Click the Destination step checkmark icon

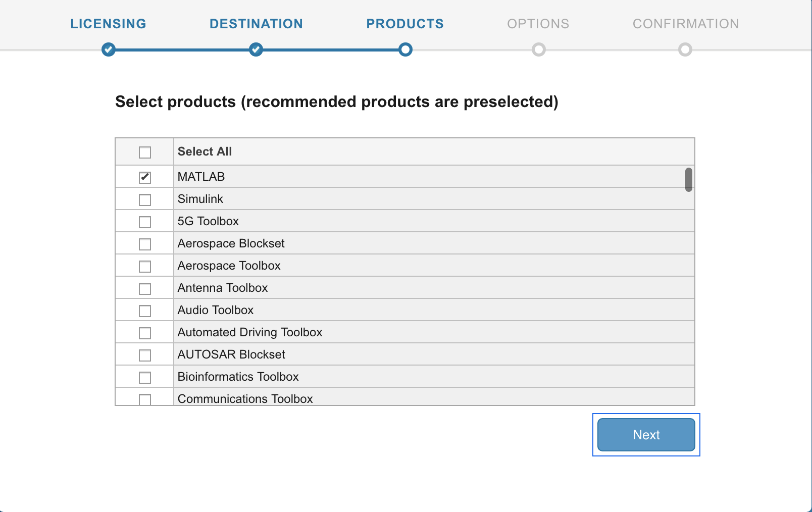[256, 49]
